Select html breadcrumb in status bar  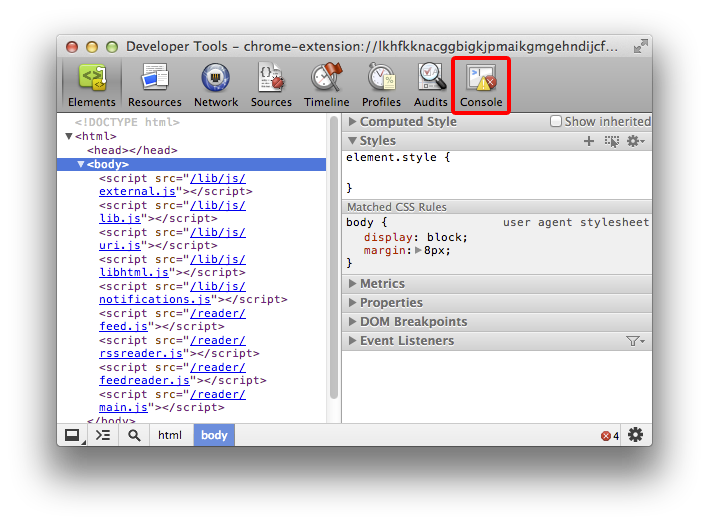pos(170,435)
